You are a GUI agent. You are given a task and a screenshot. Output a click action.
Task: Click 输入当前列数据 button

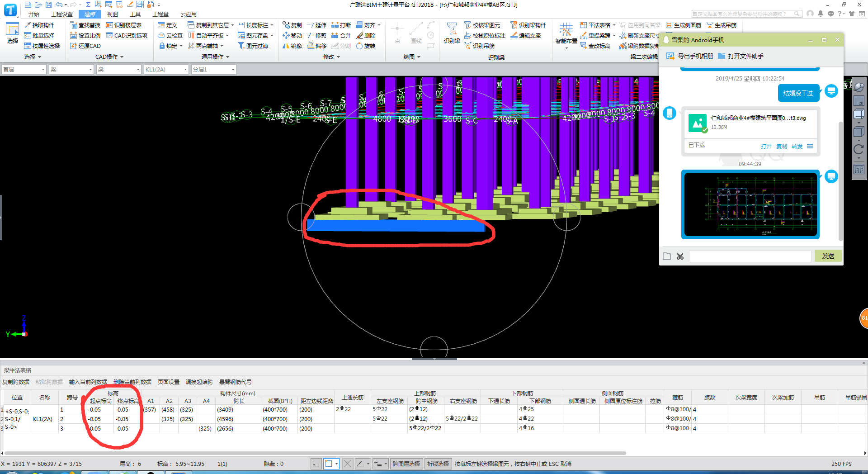pyautogui.click(x=88, y=382)
